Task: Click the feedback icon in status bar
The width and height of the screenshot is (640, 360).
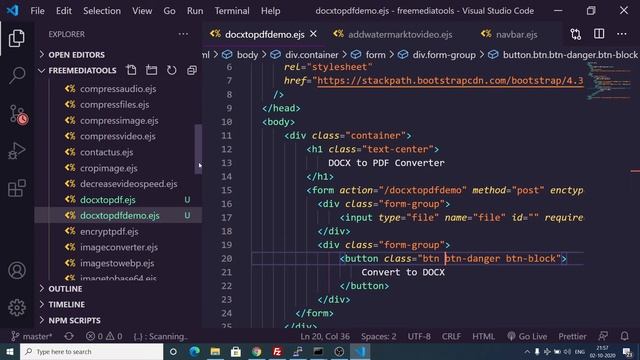Action: pos(603,336)
